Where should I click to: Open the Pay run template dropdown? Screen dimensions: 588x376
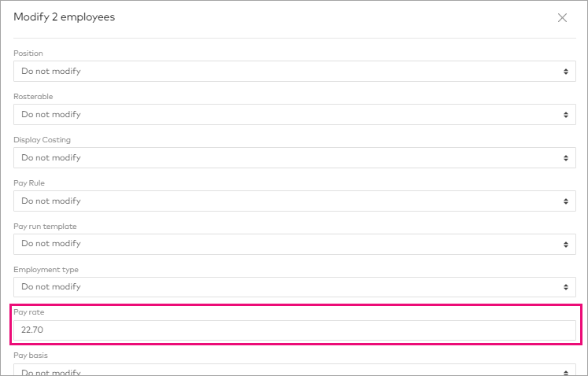point(294,244)
